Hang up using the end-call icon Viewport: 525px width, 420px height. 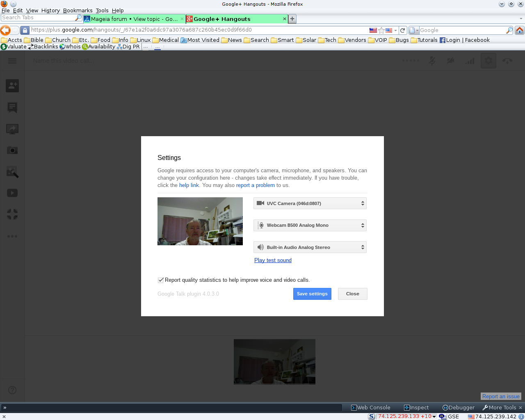pyautogui.click(x=507, y=61)
